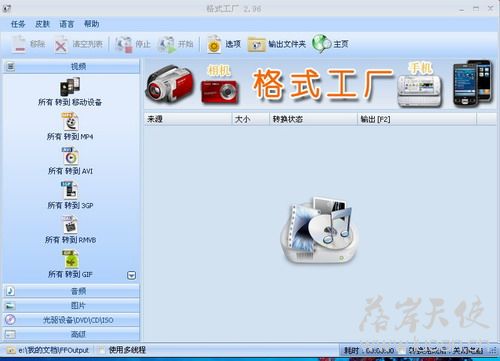This screenshot has height=361, width=500.
Task: Toggle the 使用多线程 multithreading checkbox
Action: 101,350
